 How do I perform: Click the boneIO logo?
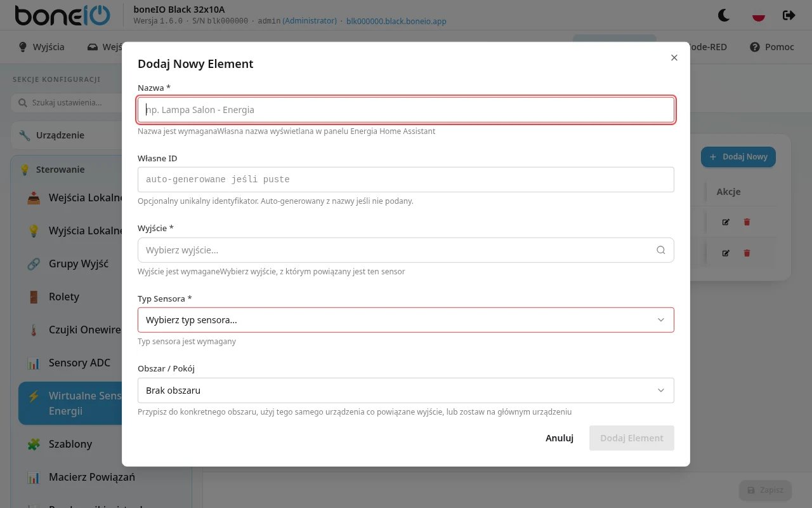(62, 15)
